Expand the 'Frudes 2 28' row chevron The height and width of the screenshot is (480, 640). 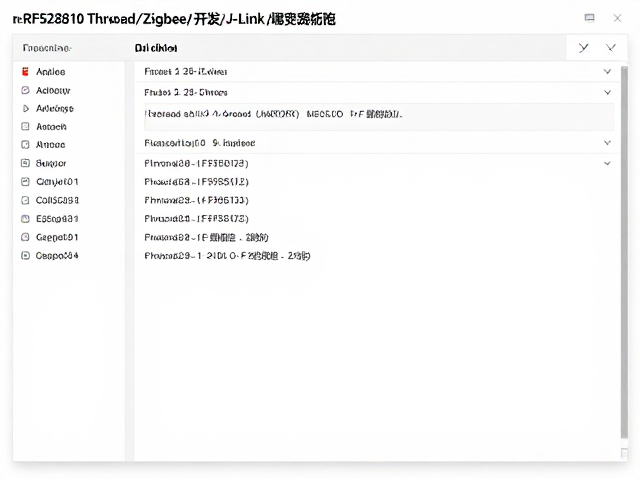point(607,92)
